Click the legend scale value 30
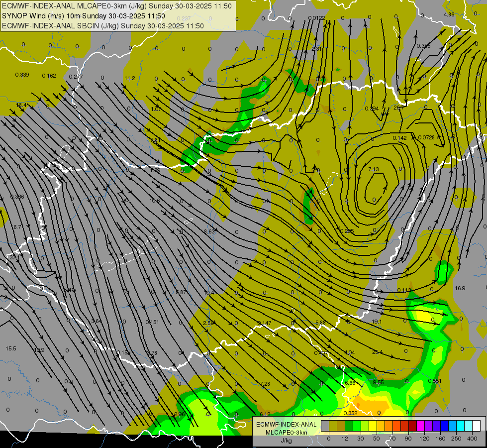 [360, 439]
